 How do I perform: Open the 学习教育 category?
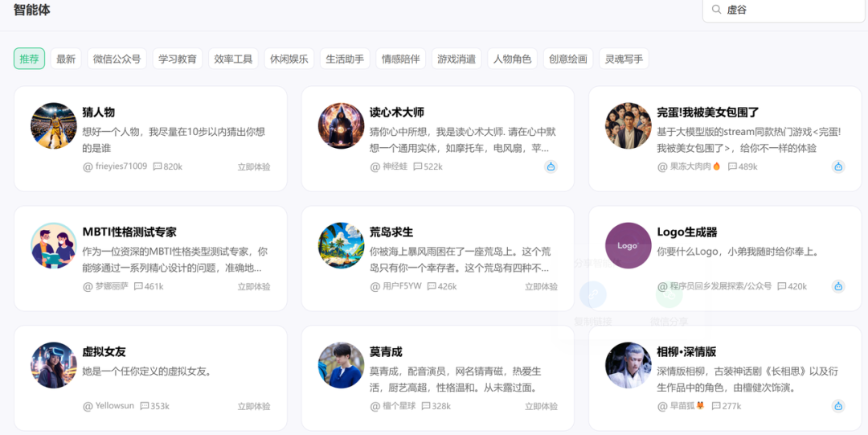(x=178, y=59)
